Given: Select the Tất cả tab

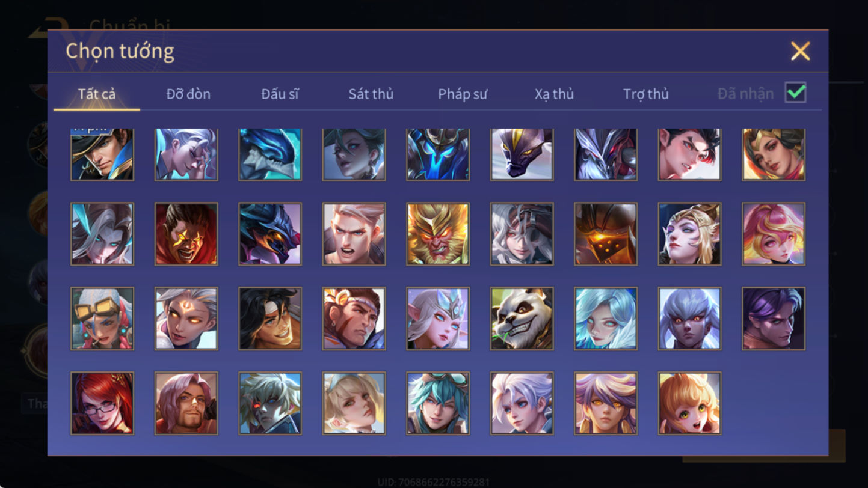Looking at the screenshot, I should click(x=97, y=94).
